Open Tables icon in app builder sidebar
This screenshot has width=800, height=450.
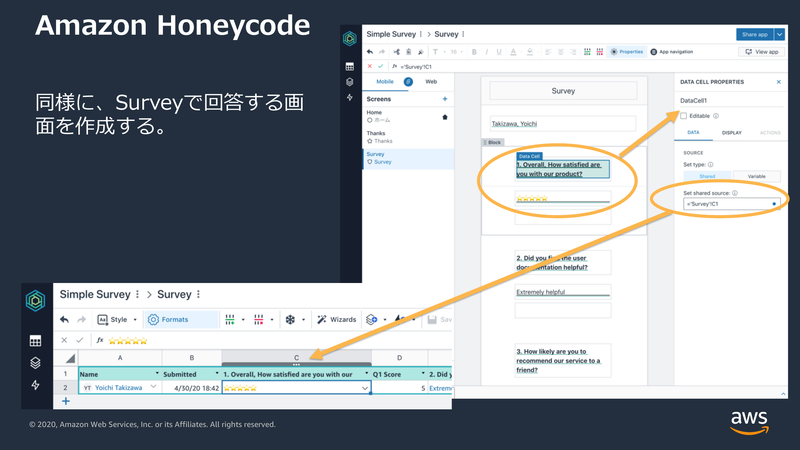[x=349, y=67]
